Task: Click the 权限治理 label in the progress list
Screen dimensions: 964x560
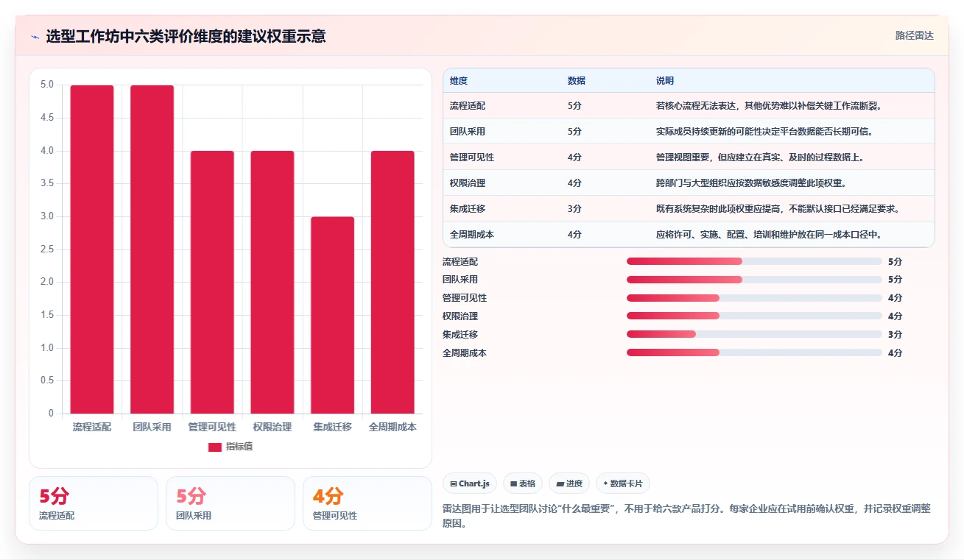Action: 460,316
